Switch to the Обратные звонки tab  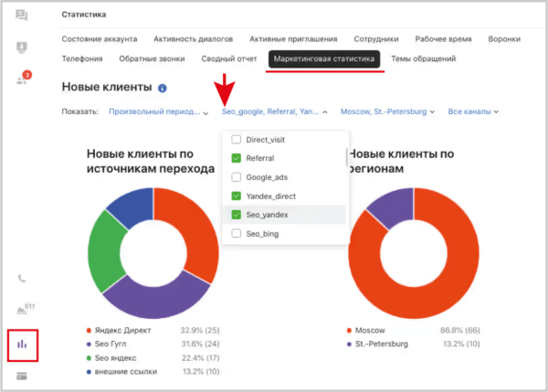pyautogui.click(x=152, y=58)
